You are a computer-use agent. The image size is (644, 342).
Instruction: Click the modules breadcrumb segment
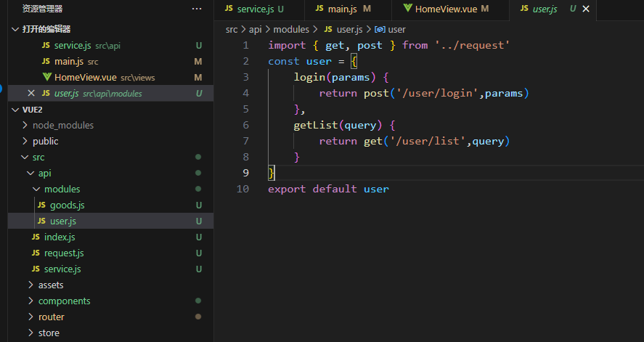(291, 30)
